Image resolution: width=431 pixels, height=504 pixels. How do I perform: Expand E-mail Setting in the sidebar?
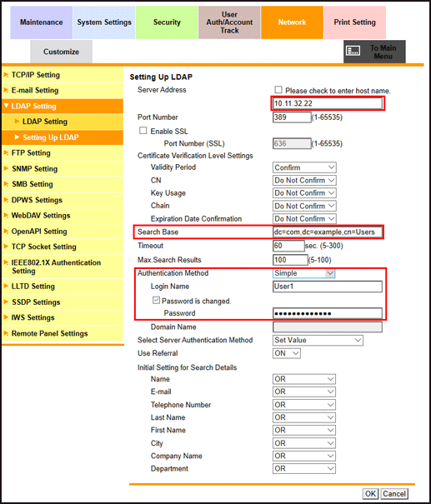tap(63, 90)
